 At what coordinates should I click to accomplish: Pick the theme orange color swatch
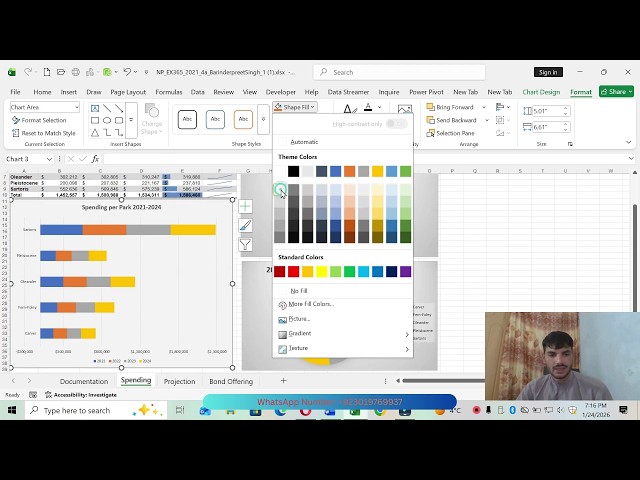click(349, 171)
